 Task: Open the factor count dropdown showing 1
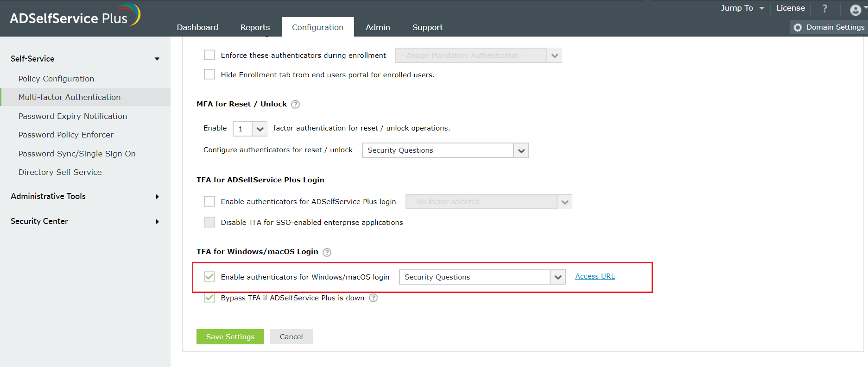tap(250, 129)
